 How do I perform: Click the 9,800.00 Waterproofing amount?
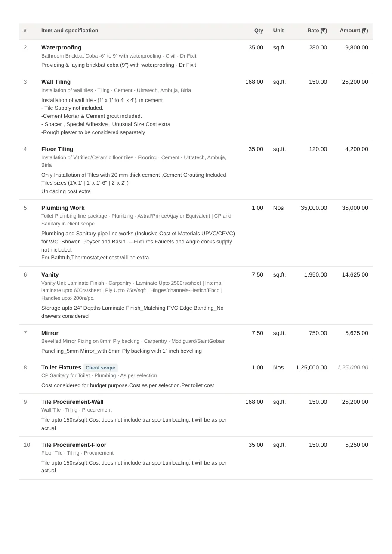pyautogui.click(x=357, y=47)
